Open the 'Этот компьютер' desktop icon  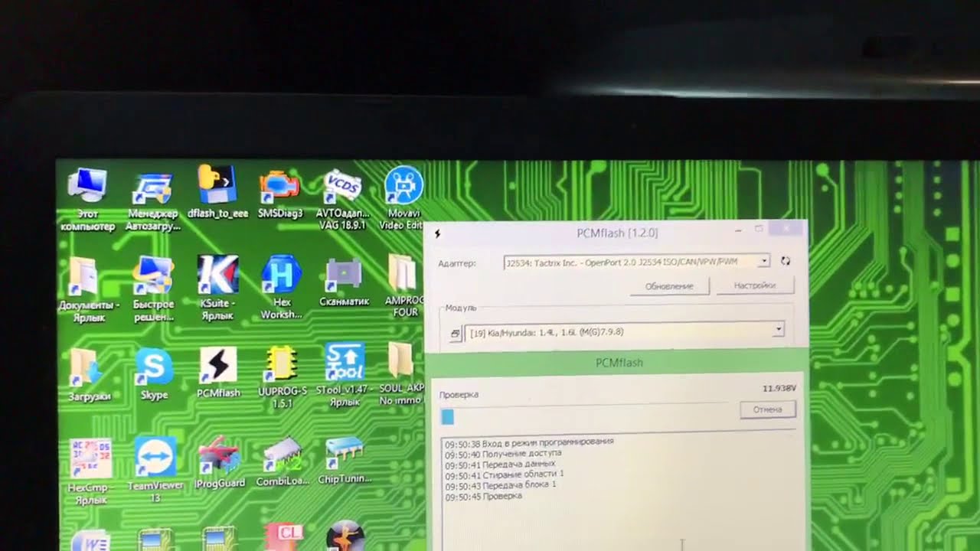coord(87,199)
